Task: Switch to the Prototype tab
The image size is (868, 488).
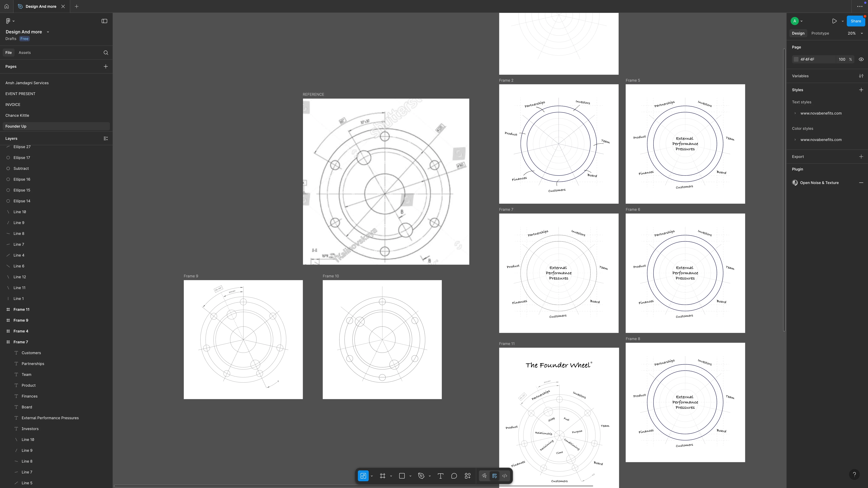Action: coord(820,33)
